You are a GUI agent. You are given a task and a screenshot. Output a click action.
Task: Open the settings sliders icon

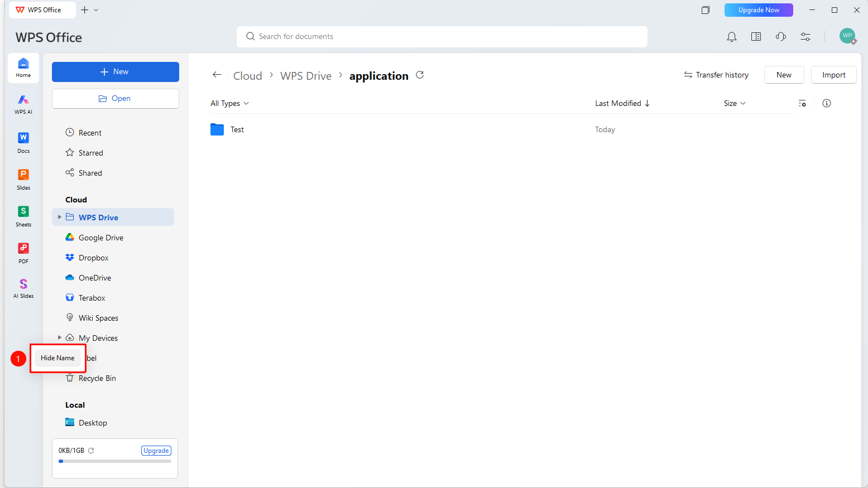tap(805, 37)
